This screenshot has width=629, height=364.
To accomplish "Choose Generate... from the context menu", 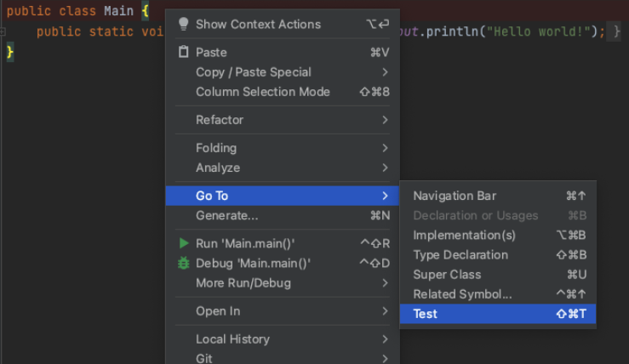I will [226, 215].
